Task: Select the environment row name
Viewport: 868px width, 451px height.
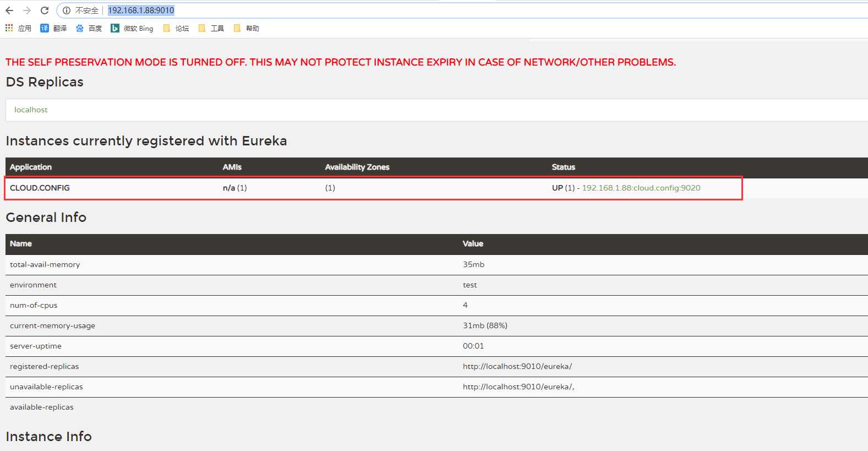Action: (33, 285)
